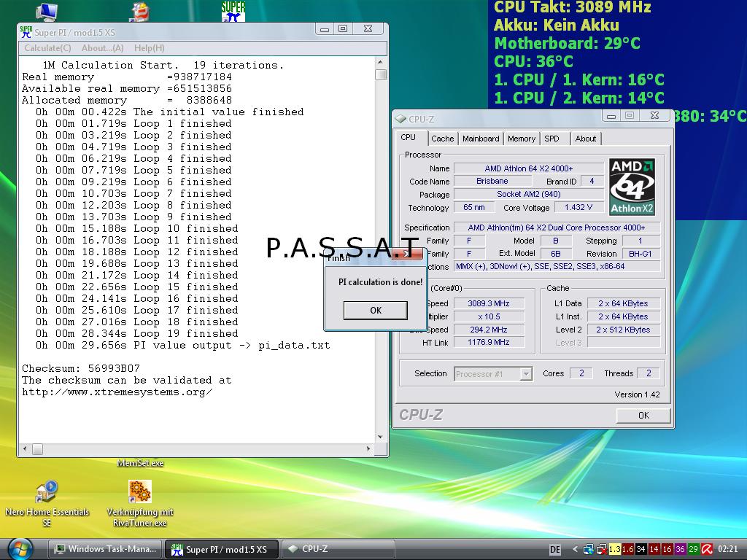Click Super PI horizontal scrollbar left arrow
The height and width of the screenshot is (560, 747).
point(26,448)
